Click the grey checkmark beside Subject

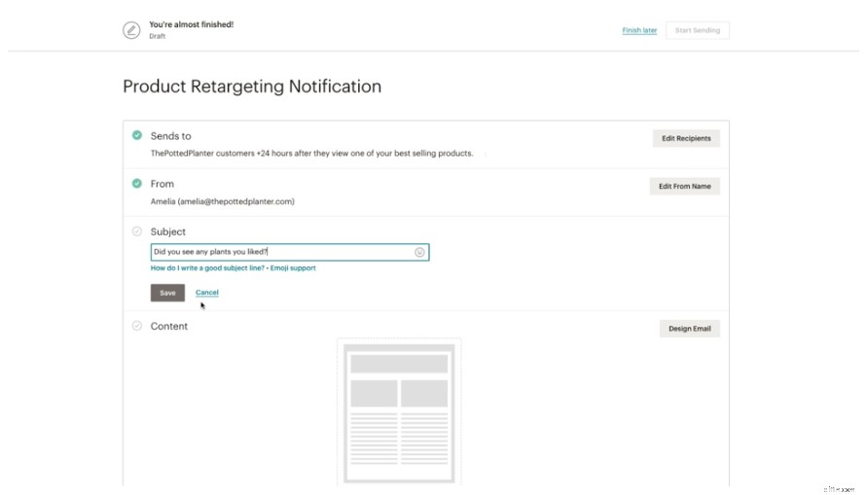137,231
